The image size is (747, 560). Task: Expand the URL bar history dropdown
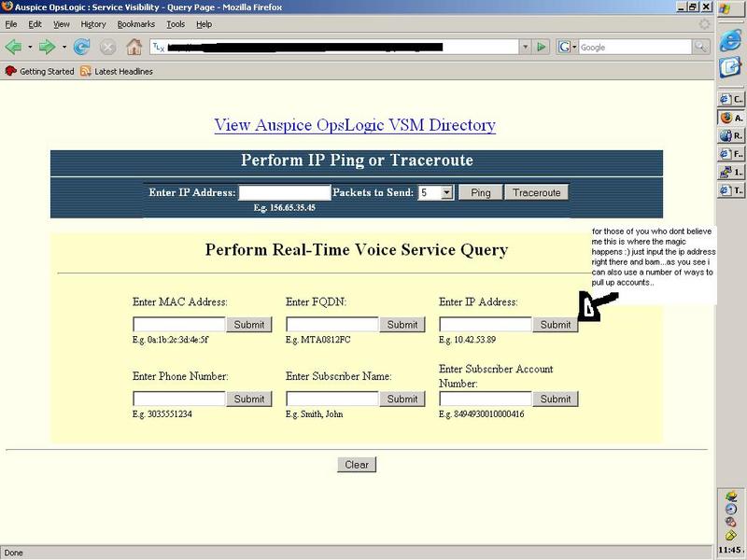tap(525, 47)
